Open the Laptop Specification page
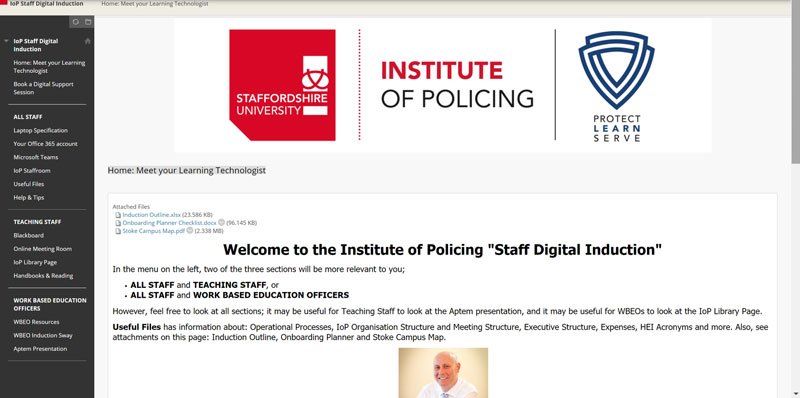 click(40, 131)
